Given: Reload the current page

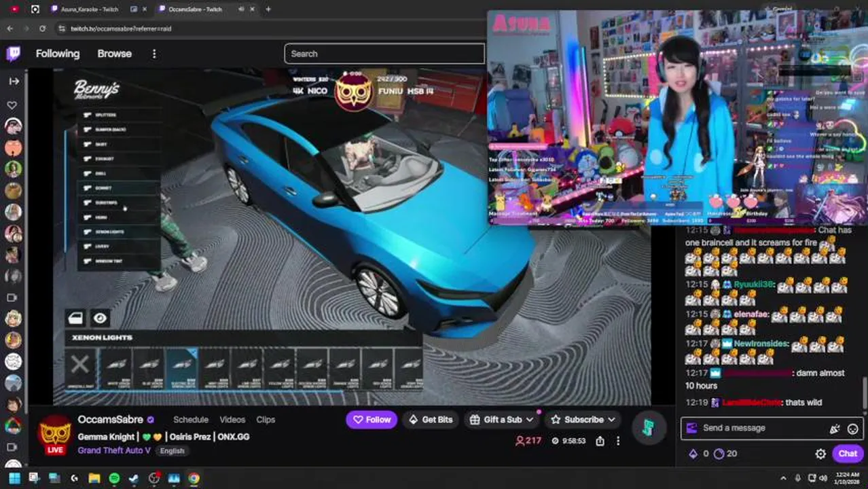Looking at the screenshot, I should click(42, 29).
